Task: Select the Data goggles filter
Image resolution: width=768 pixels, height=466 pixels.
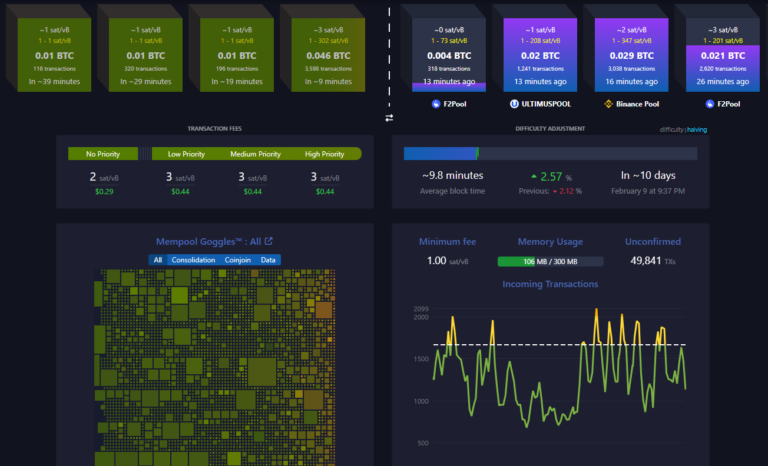Action: pos(268,260)
